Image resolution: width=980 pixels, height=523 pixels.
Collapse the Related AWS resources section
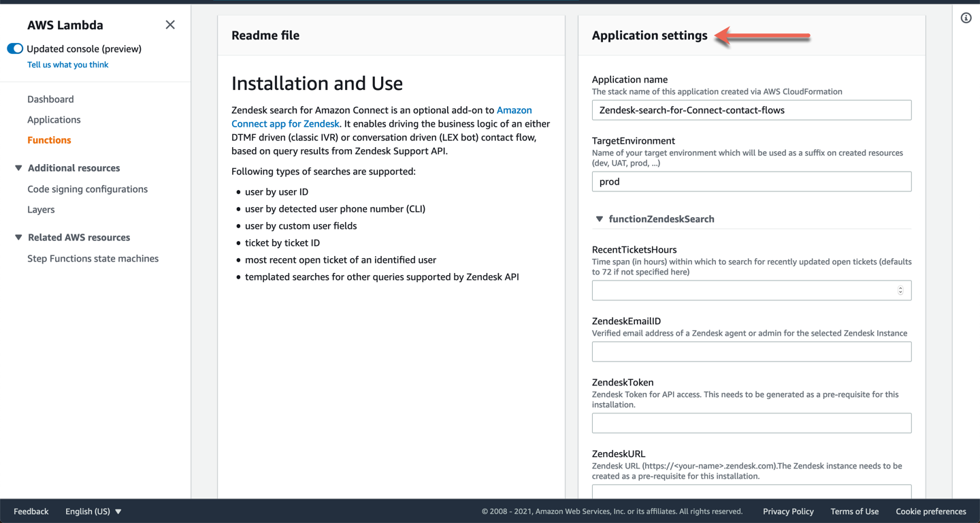(x=18, y=238)
